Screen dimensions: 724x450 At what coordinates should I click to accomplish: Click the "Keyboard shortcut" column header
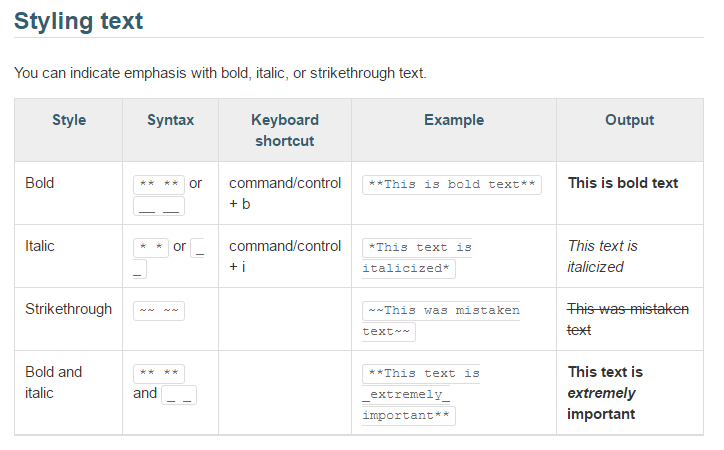point(285,130)
